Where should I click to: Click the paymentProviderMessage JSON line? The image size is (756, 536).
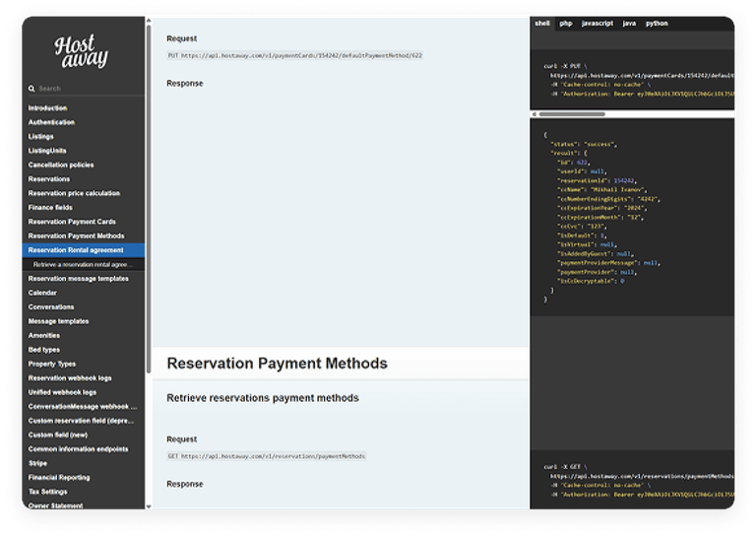[x=608, y=263]
